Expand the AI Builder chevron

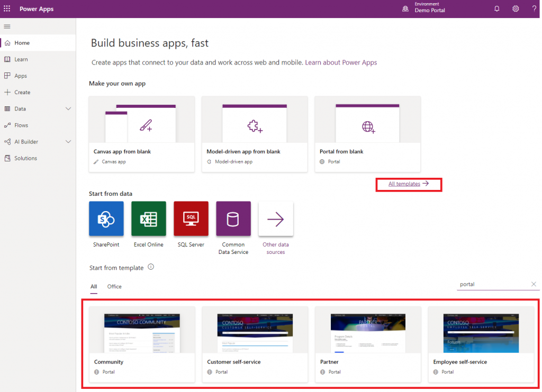(x=68, y=142)
